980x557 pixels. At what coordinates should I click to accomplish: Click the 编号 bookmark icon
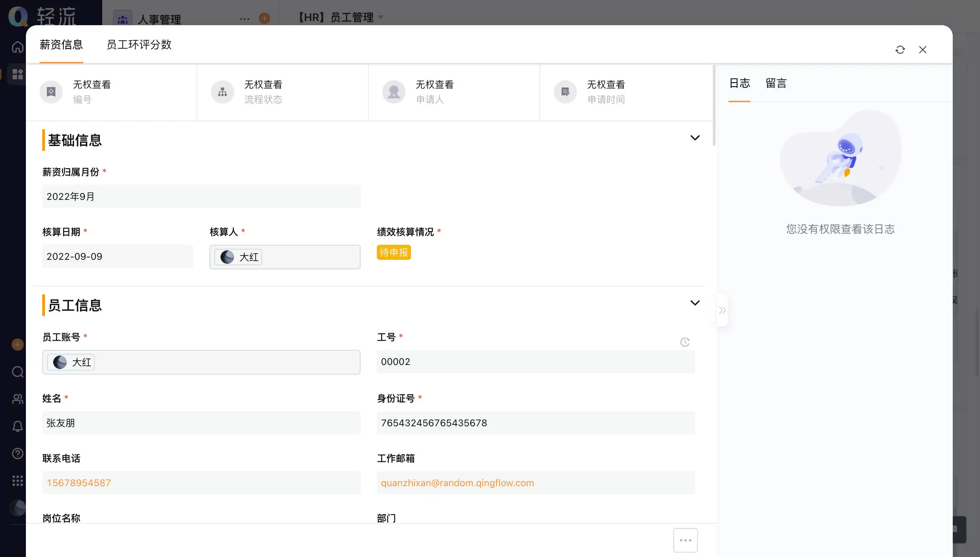(51, 92)
